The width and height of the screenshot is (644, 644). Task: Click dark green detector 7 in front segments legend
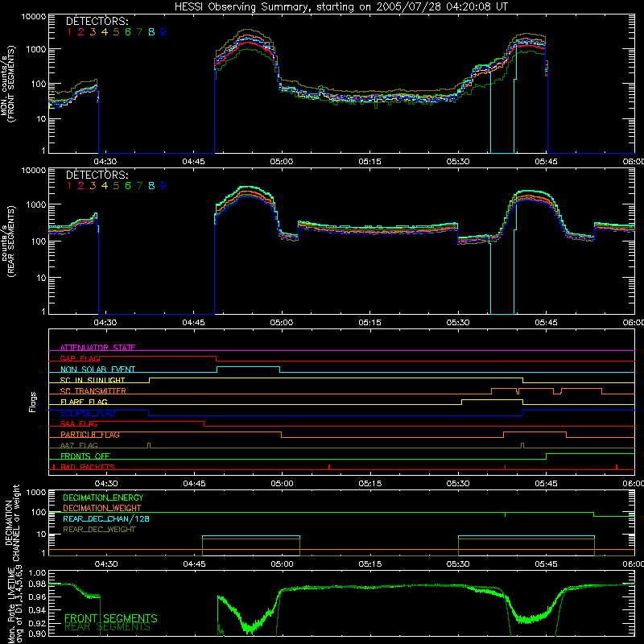point(139,32)
